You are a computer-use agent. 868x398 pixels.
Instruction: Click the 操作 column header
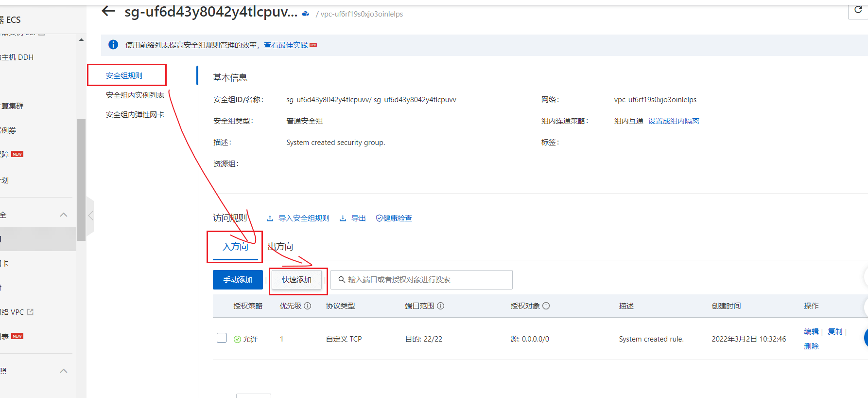(x=811, y=306)
